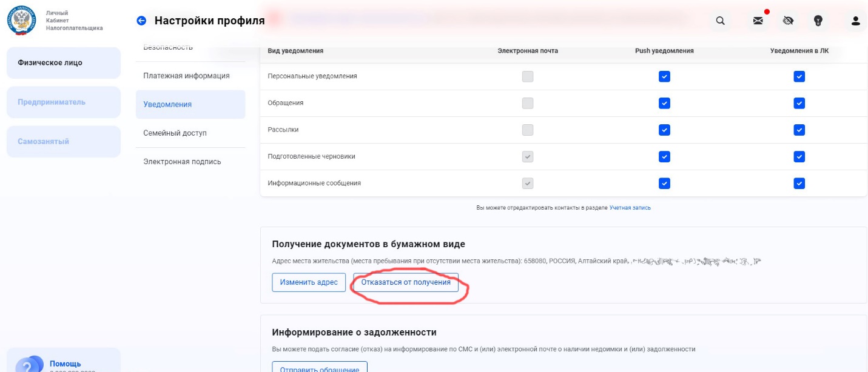Click the Личный Кабинет Налогоплательщика title

[75, 21]
